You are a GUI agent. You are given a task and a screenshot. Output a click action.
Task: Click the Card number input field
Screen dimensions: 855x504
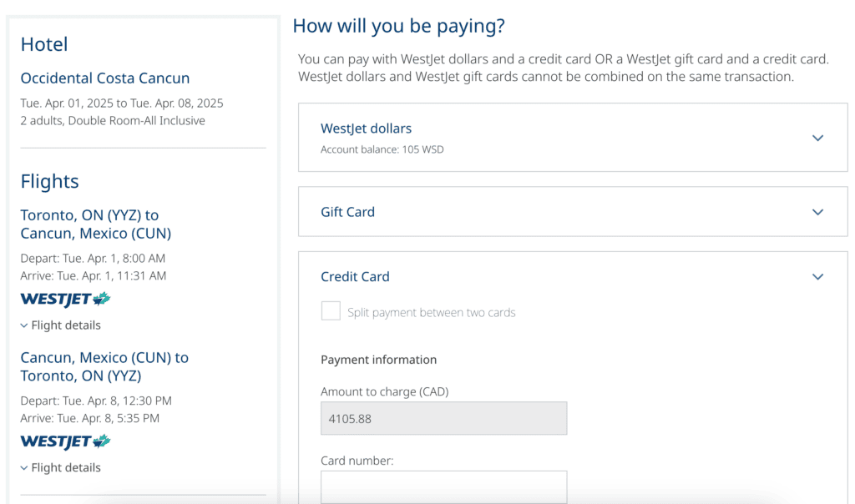tap(443, 486)
